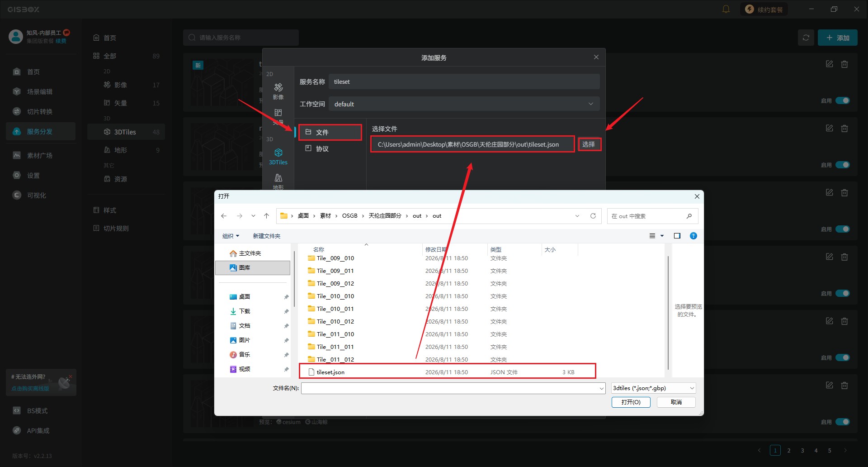Click the help icon in the file dialog

693,236
